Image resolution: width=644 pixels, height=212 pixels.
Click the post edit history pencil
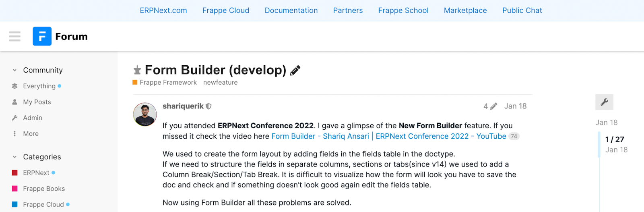493,106
